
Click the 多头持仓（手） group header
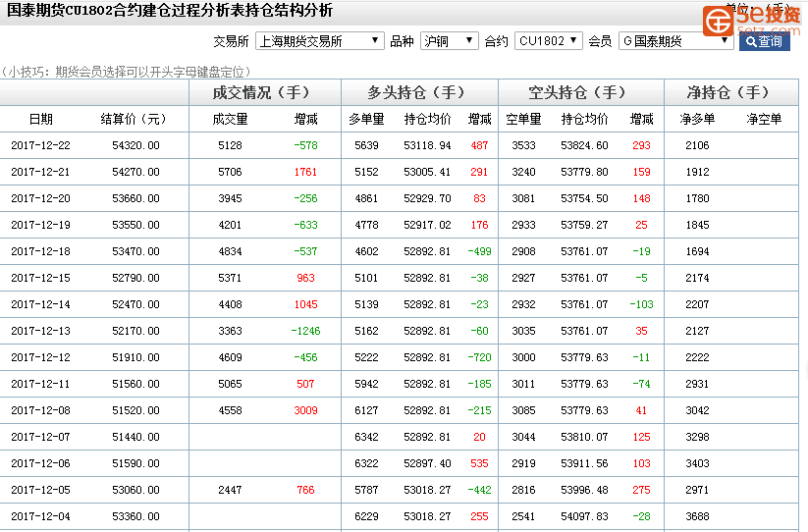[x=416, y=92]
